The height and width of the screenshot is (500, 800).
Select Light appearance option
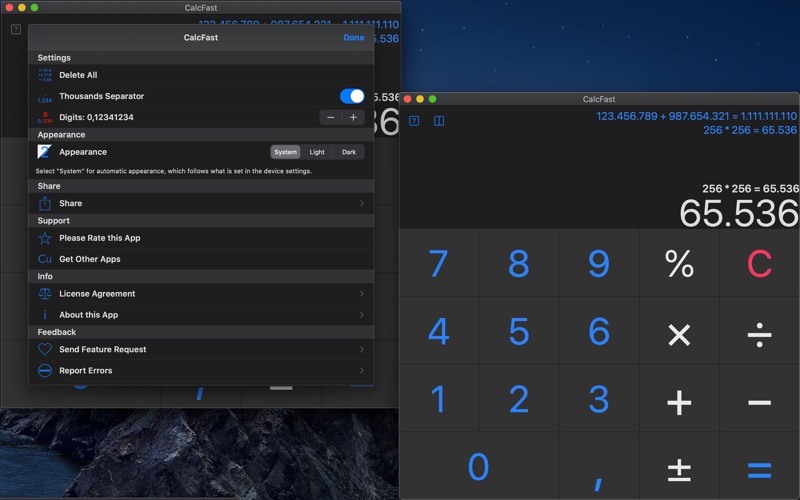click(x=317, y=152)
